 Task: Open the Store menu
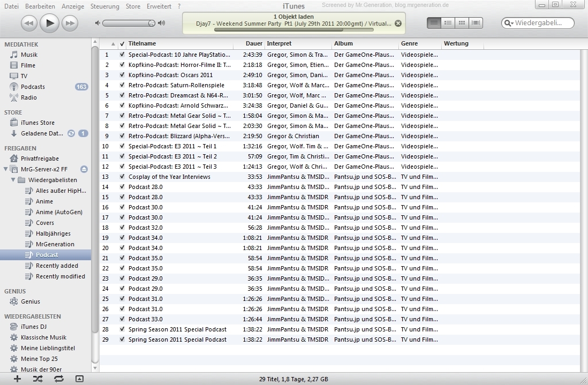click(133, 6)
